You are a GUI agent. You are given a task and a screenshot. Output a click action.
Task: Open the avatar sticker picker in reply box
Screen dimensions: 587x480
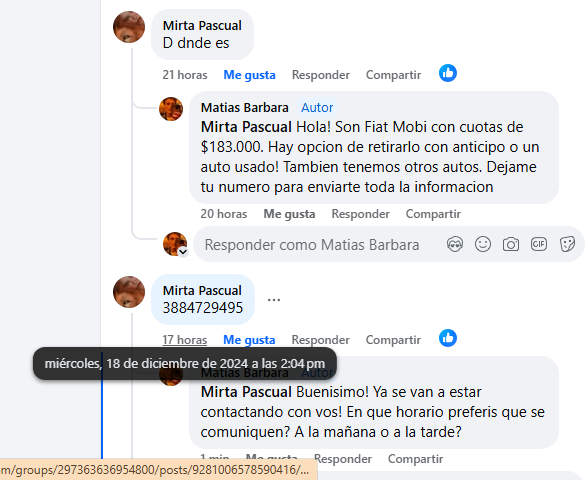coord(455,244)
